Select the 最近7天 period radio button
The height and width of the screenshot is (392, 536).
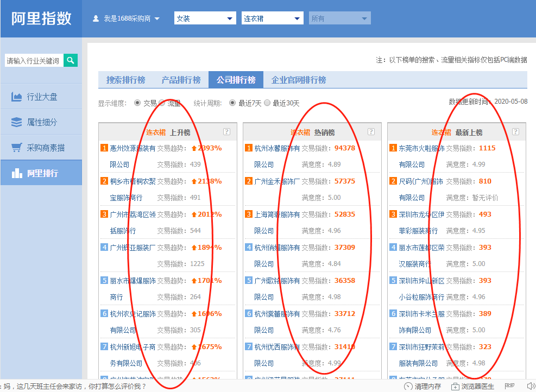click(x=232, y=103)
